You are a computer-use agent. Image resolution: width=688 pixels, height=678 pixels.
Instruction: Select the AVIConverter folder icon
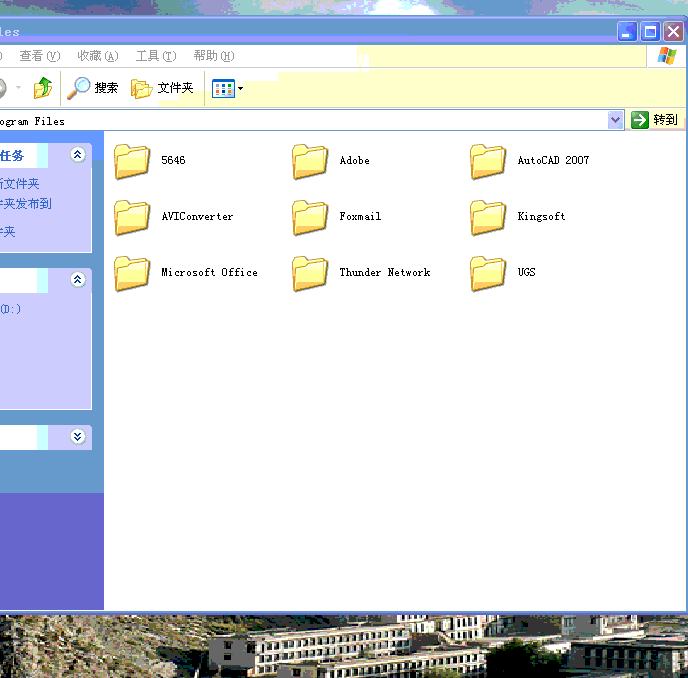click(132, 218)
